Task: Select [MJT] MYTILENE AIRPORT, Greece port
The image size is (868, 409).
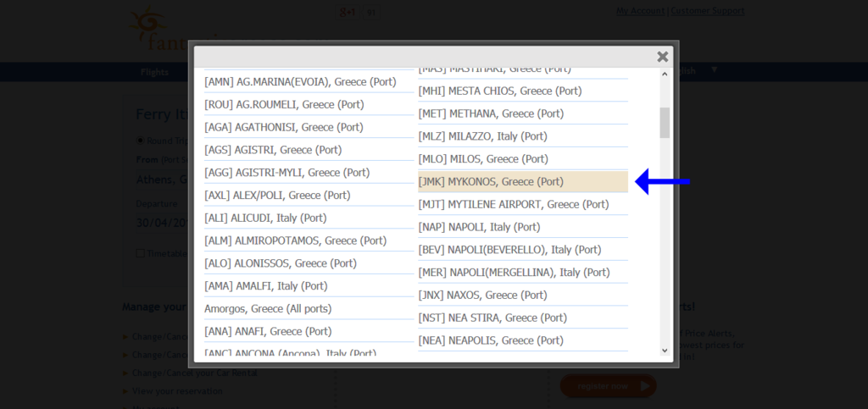Action: coord(523,204)
